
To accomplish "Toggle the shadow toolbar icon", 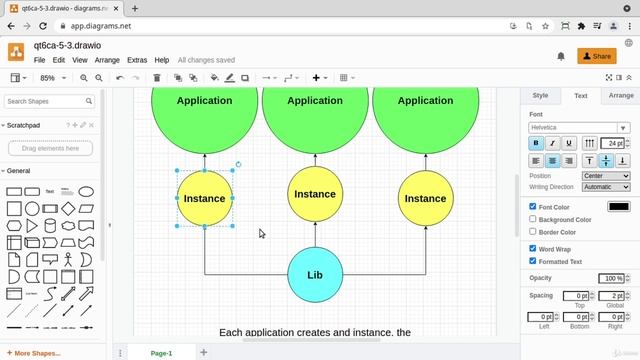I will 245,78.
